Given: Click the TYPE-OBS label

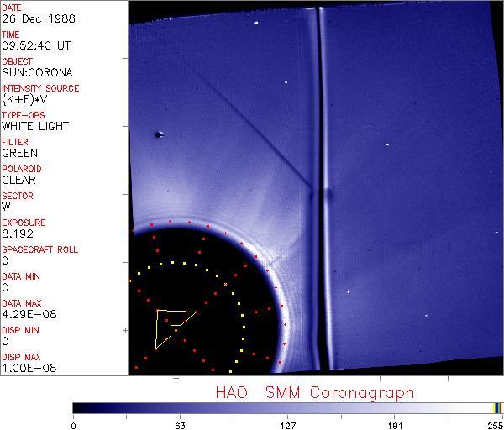Looking at the screenshot, I should pyautogui.click(x=24, y=115).
